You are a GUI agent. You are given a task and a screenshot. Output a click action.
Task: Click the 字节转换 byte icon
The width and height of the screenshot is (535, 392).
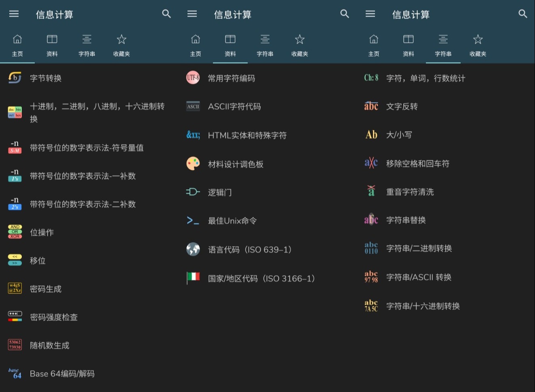pyautogui.click(x=15, y=78)
